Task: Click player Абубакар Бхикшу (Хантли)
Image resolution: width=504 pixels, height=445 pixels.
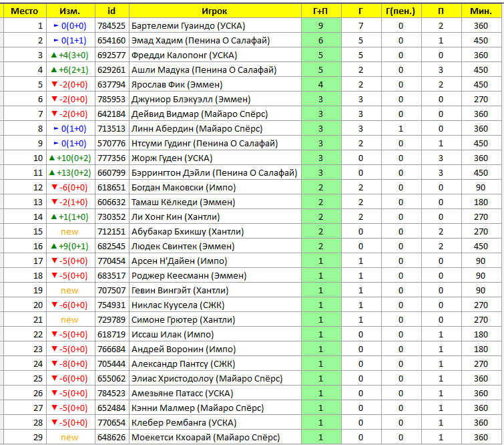Action: 188,232
